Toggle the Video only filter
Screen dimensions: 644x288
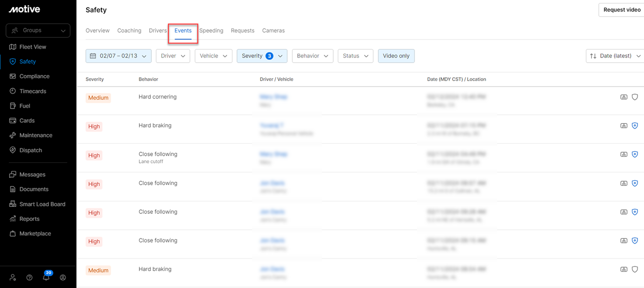396,56
